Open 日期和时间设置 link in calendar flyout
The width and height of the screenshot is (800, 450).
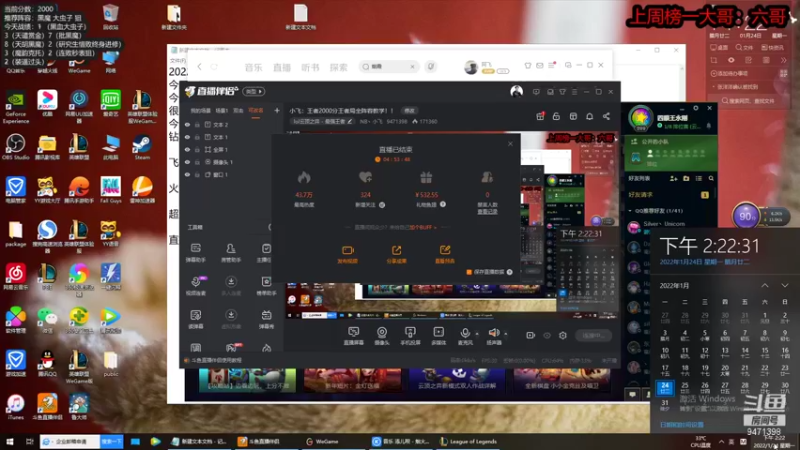pos(682,424)
